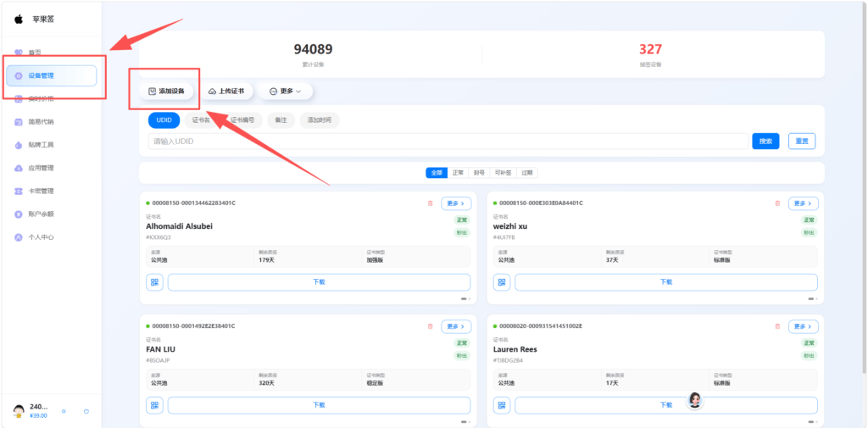Click the blue 搜索 button

pyautogui.click(x=765, y=142)
